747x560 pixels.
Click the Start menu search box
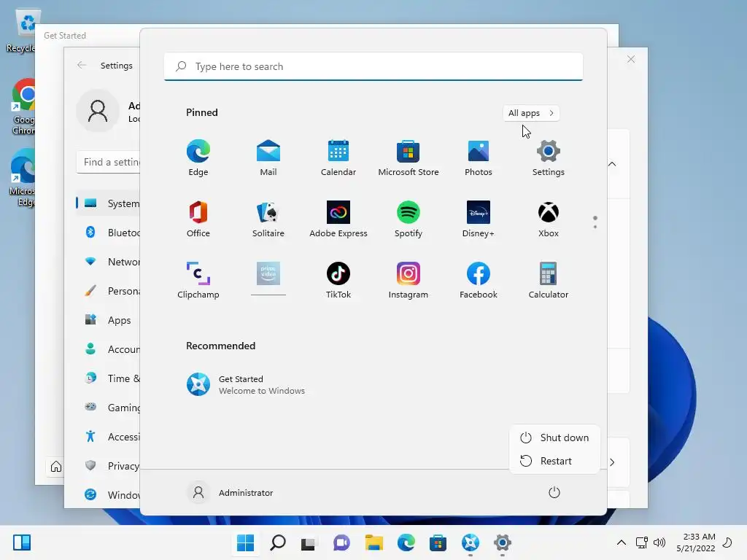[x=373, y=66]
